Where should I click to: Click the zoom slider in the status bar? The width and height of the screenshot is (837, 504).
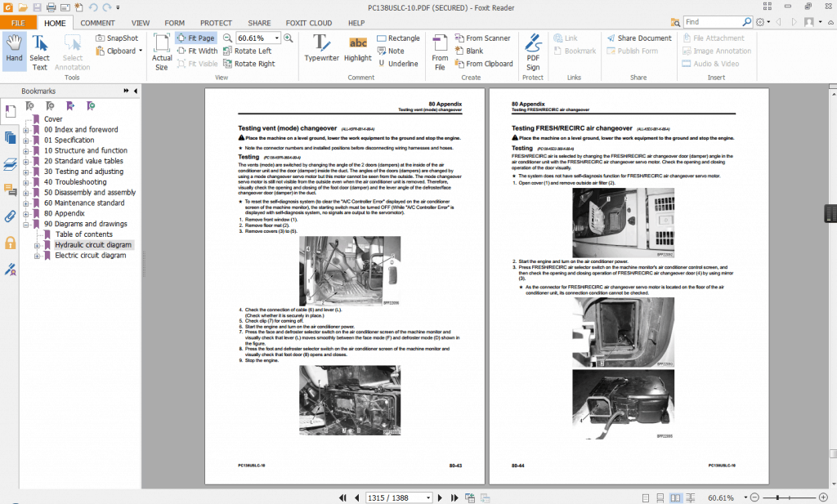(778, 497)
